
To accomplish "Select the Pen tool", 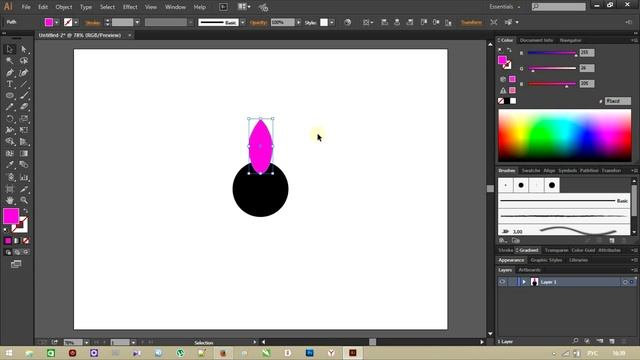I will 10,73.
